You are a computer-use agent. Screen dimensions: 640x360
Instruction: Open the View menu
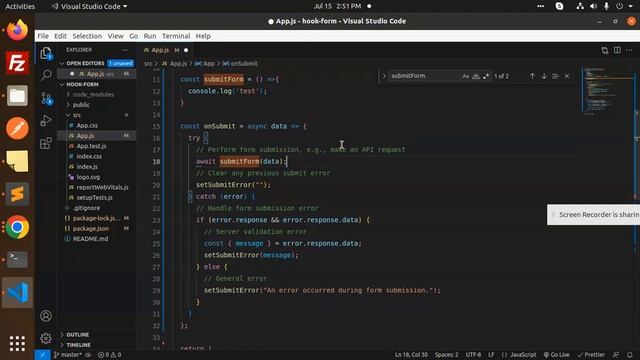116,36
